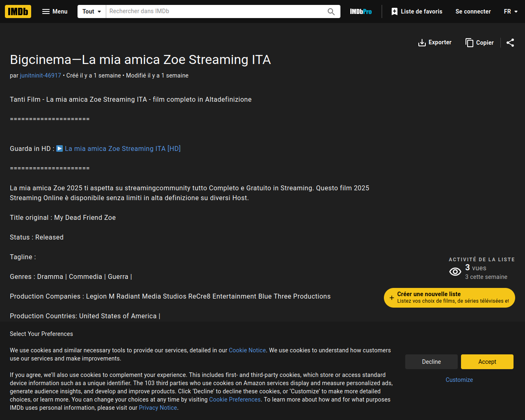The height and width of the screenshot is (420, 525).
Task: Open Liste de favoris watchlist
Action: (x=417, y=11)
